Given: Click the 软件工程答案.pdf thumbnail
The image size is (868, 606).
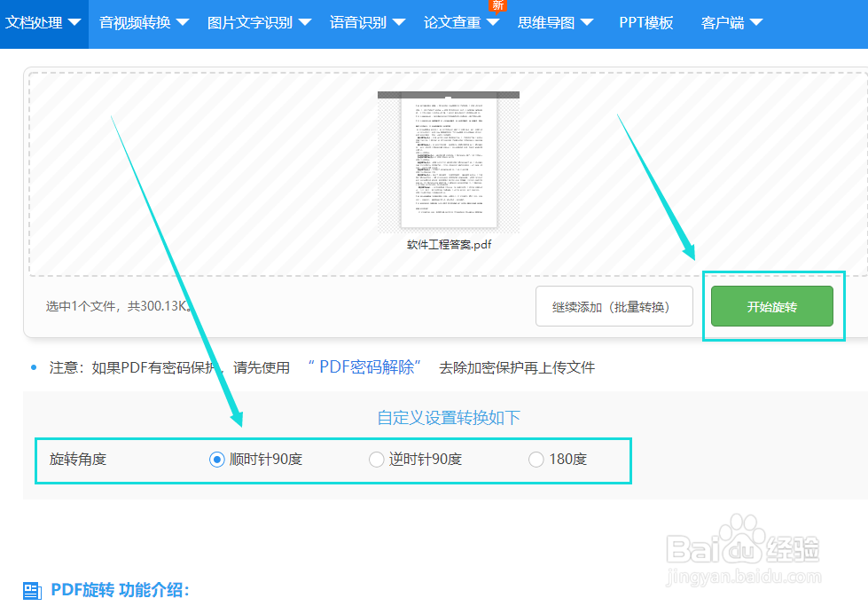Looking at the screenshot, I should click(448, 160).
